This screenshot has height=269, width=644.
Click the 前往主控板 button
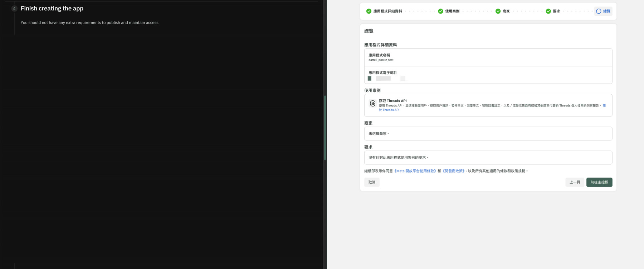(x=599, y=182)
